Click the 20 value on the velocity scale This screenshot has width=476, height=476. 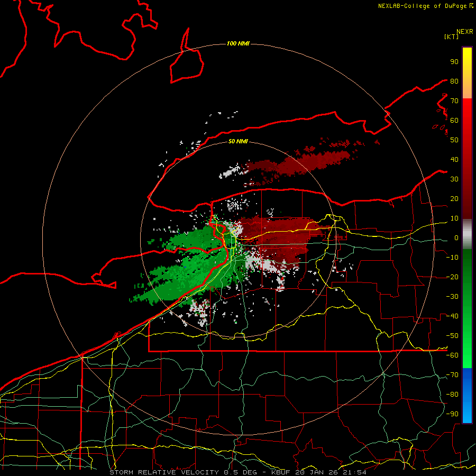pyautogui.click(x=454, y=198)
